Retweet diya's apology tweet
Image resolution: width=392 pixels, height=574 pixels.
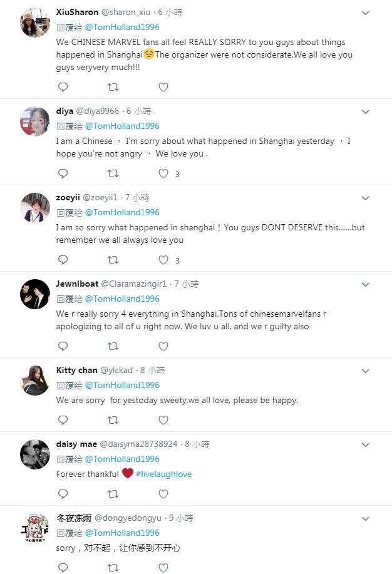tap(113, 173)
